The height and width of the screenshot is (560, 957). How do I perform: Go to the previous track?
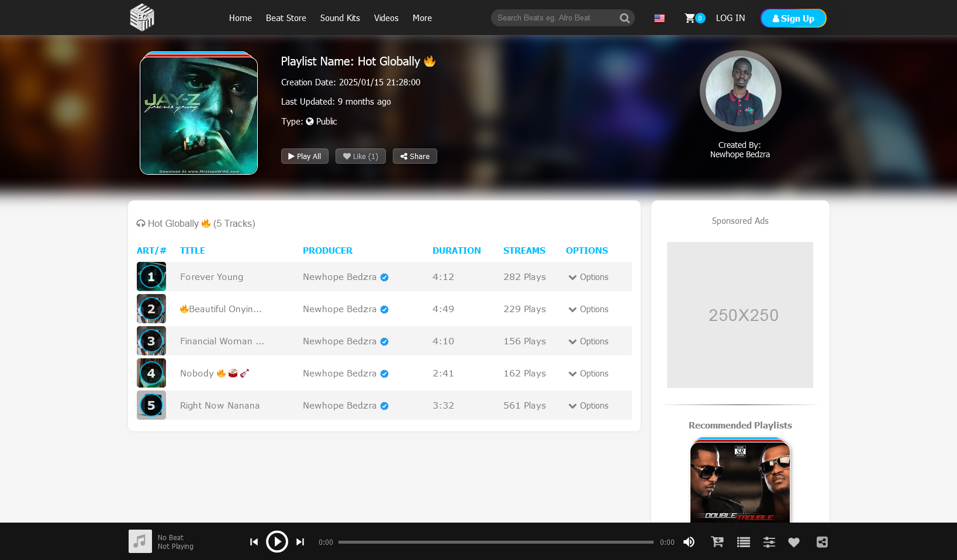(254, 542)
